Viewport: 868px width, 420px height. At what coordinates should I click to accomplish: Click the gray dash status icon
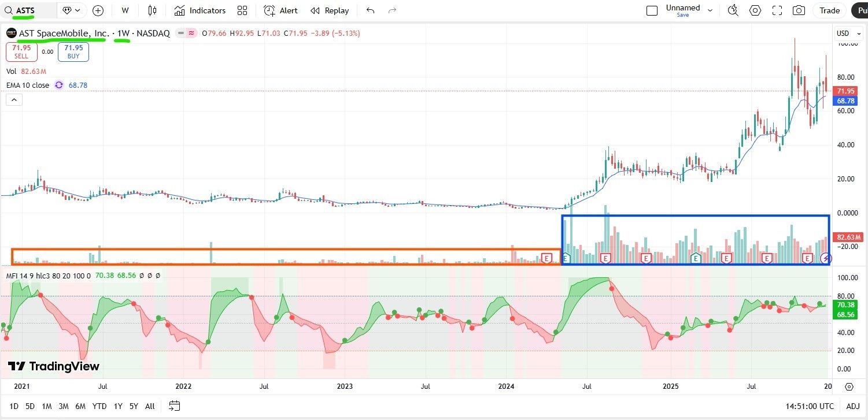click(x=181, y=34)
